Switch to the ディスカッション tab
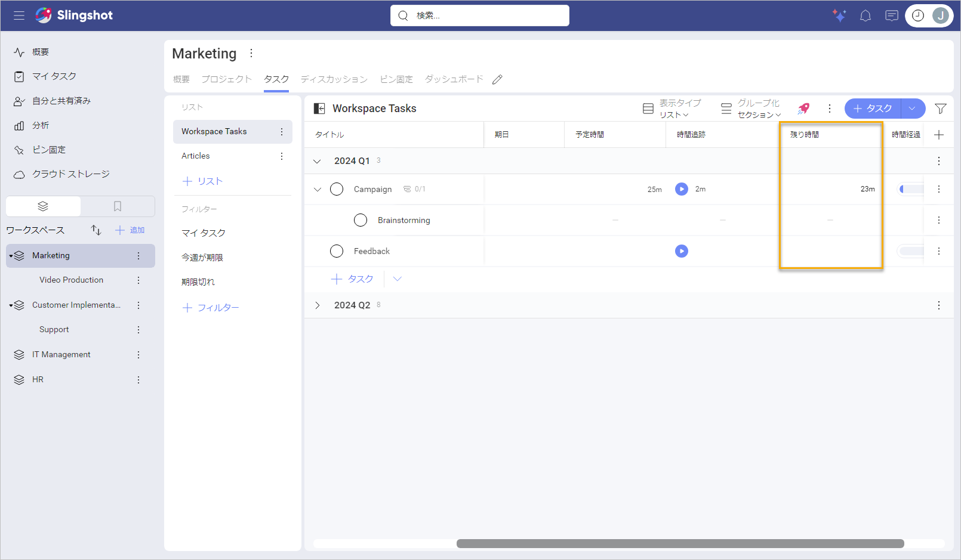Image resolution: width=961 pixels, height=560 pixels. click(334, 79)
